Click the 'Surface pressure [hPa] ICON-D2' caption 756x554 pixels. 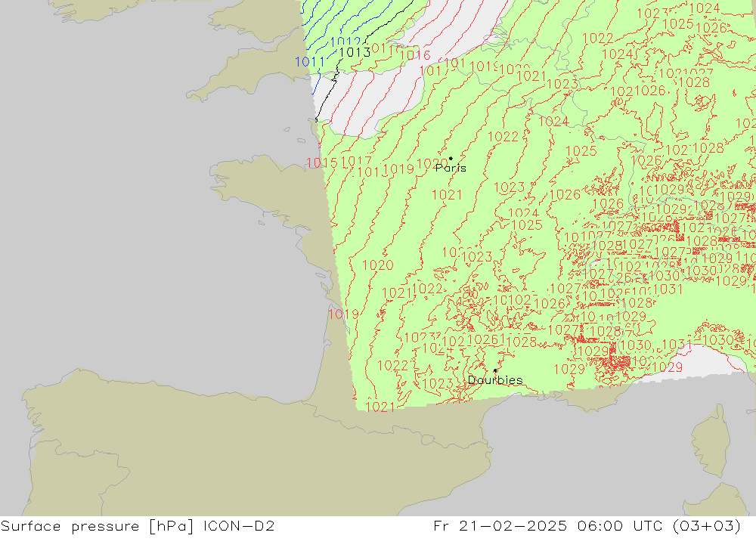point(138,526)
